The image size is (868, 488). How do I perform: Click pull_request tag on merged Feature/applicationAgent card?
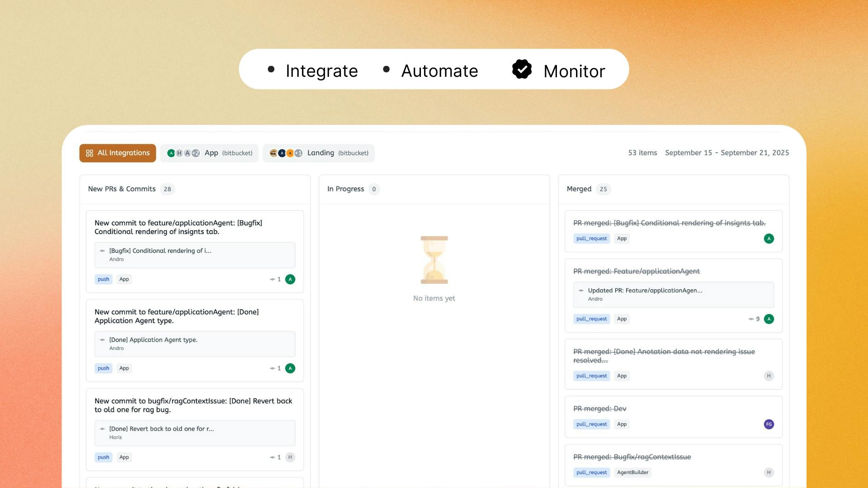point(592,319)
